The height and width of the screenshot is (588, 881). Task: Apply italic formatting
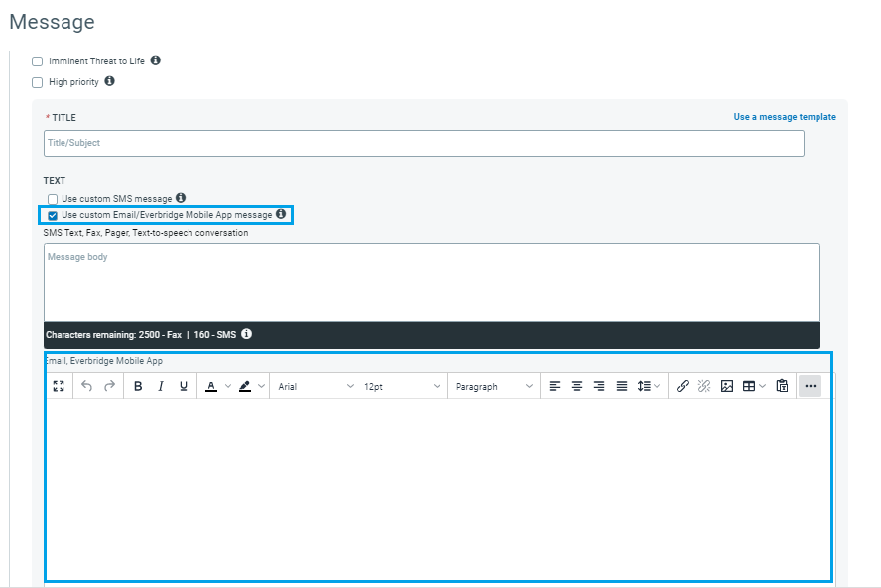(x=161, y=386)
